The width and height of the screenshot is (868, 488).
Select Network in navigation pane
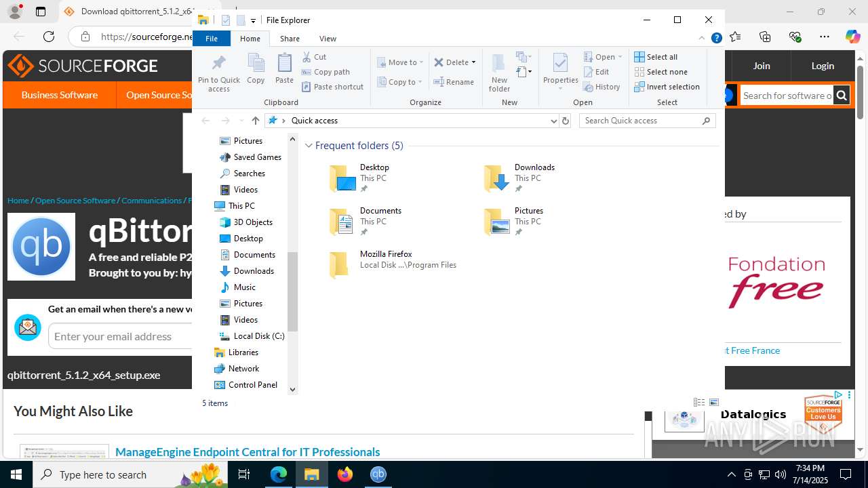pos(237,369)
